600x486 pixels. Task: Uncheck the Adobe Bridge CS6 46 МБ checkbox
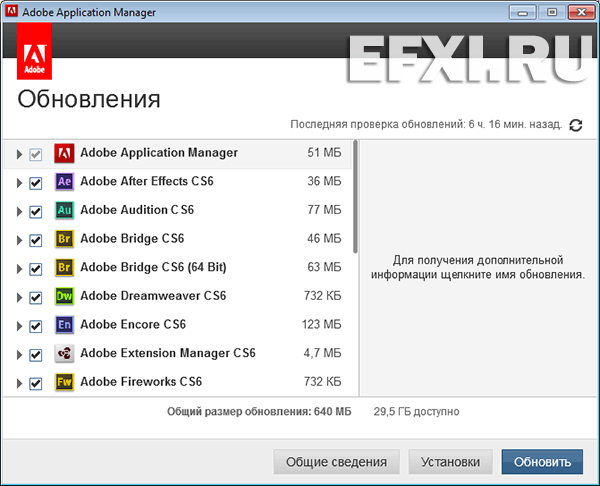36,240
